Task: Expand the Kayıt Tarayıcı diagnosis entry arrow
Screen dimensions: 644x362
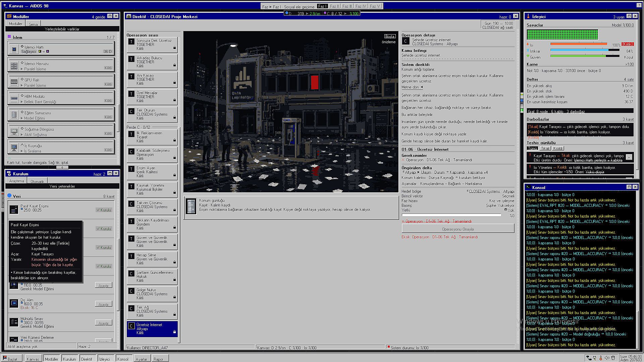Action: tap(629, 157)
